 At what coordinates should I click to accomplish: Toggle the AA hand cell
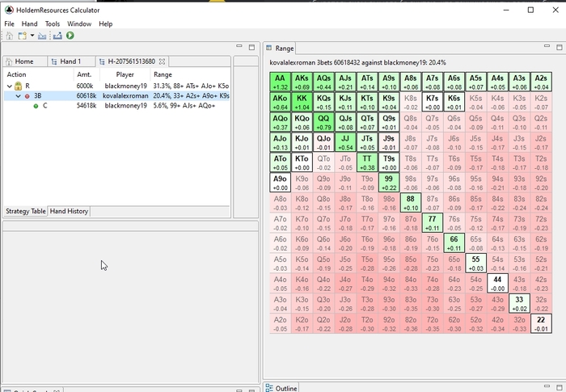pos(280,82)
